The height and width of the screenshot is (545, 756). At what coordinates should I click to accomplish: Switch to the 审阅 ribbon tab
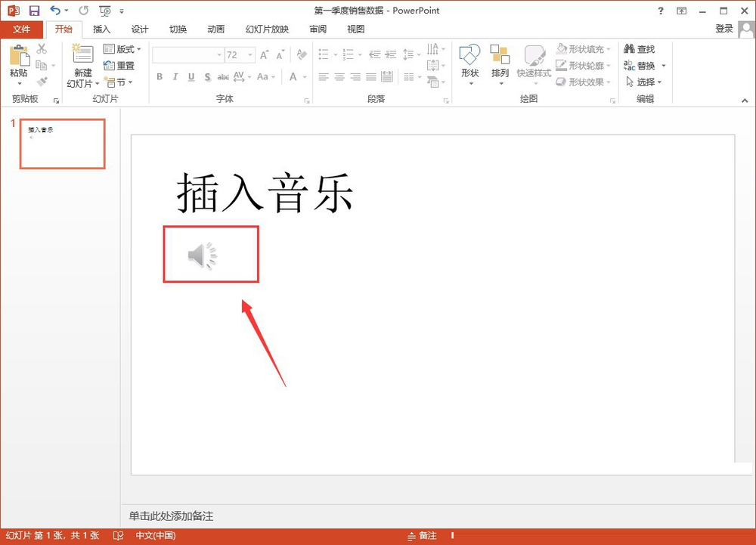(x=318, y=29)
